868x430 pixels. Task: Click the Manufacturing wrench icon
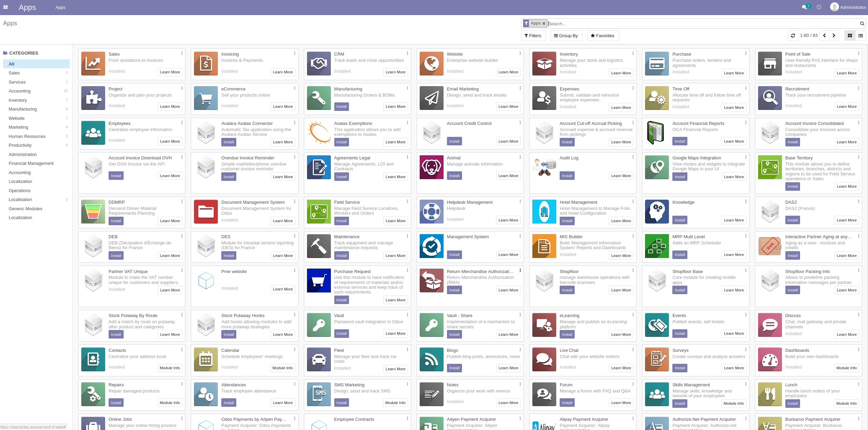(319, 98)
